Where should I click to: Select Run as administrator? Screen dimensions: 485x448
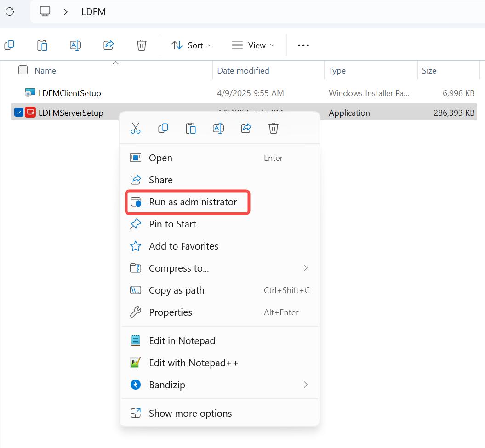(193, 202)
